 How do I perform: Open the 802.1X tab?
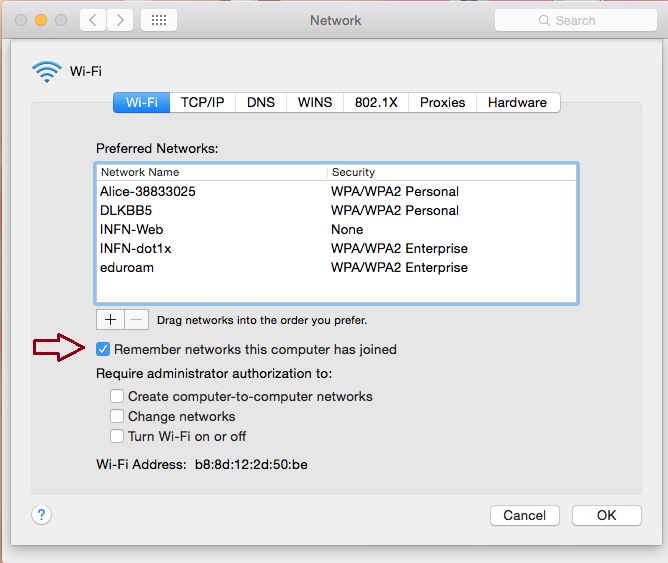point(376,103)
